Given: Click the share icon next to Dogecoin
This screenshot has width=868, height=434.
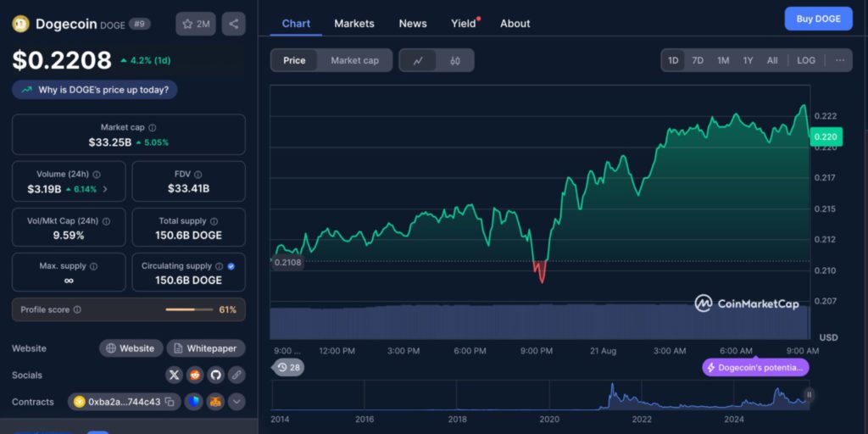Looking at the screenshot, I should pyautogui.click(x=234, y=24).
